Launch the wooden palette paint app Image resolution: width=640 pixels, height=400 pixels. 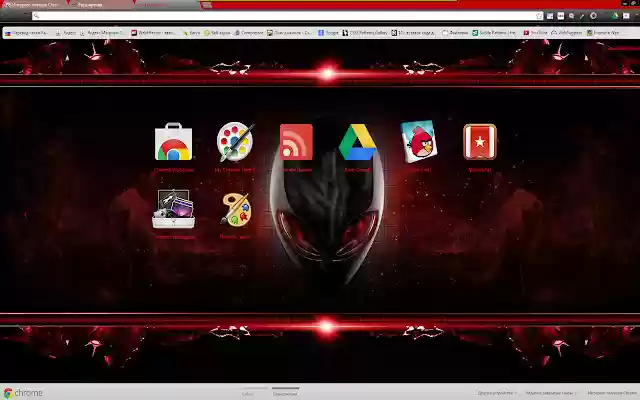pyautogui.click(x=236, y=209)
